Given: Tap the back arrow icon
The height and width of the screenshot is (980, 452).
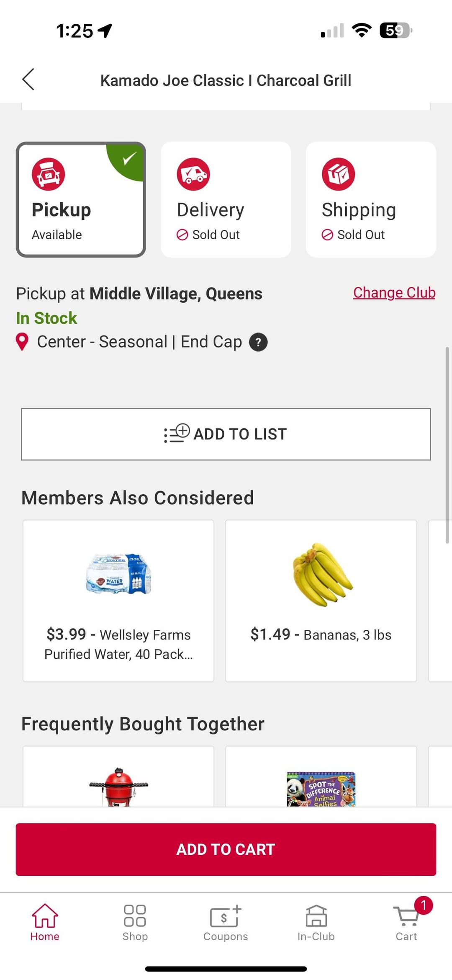Looking at the screenshot, I should pyautogui.click(x=28, y=80).
